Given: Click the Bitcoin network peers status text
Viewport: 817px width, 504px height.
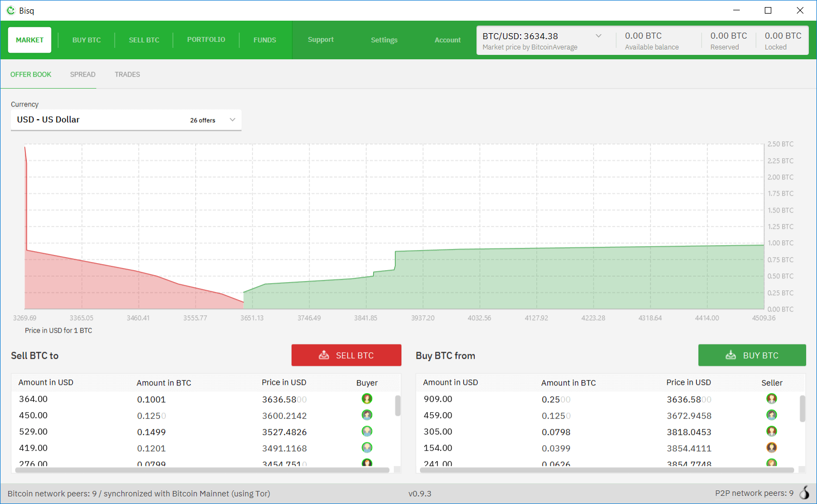Looking at the screenshot, I should pos(139,494).
